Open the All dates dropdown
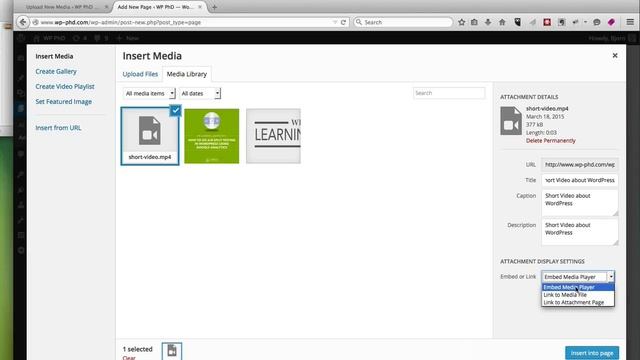 point(200,93)
